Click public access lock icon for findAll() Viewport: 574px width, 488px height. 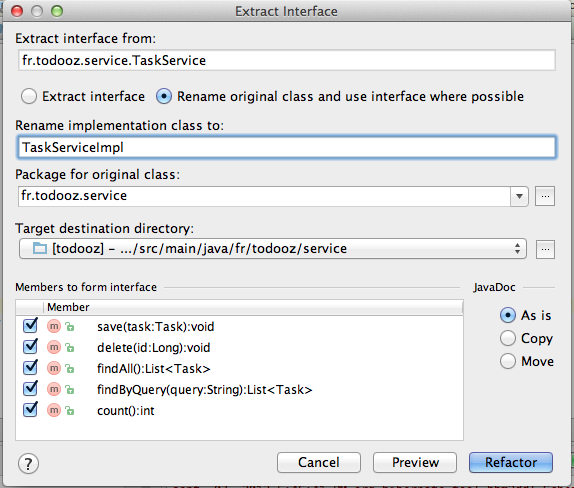[x=70, y=369]
